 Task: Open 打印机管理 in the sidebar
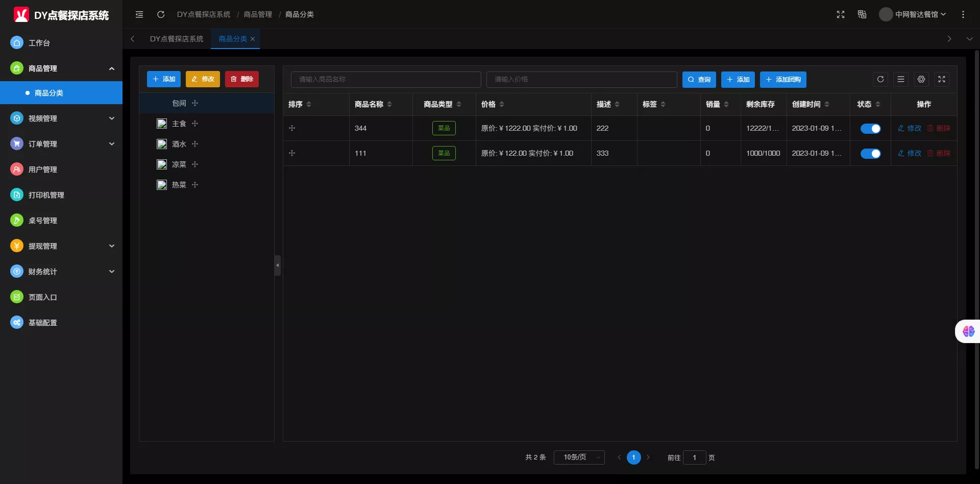[x=46, y=195]
